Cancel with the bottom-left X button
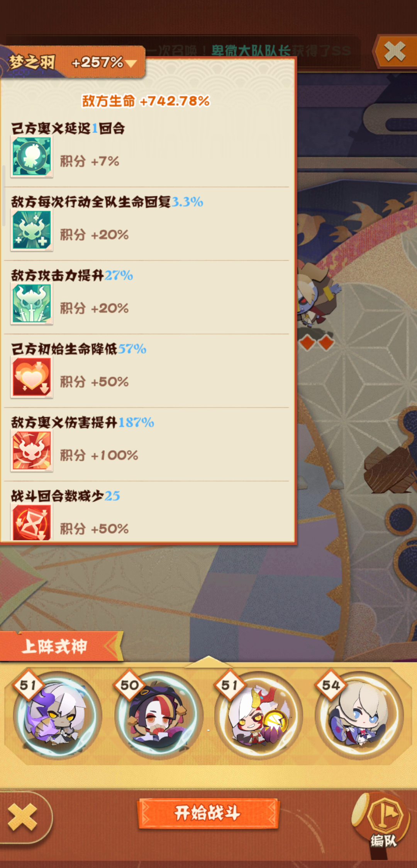The height and width of the screenshot is (868, 417). click(x=23, y=817)
